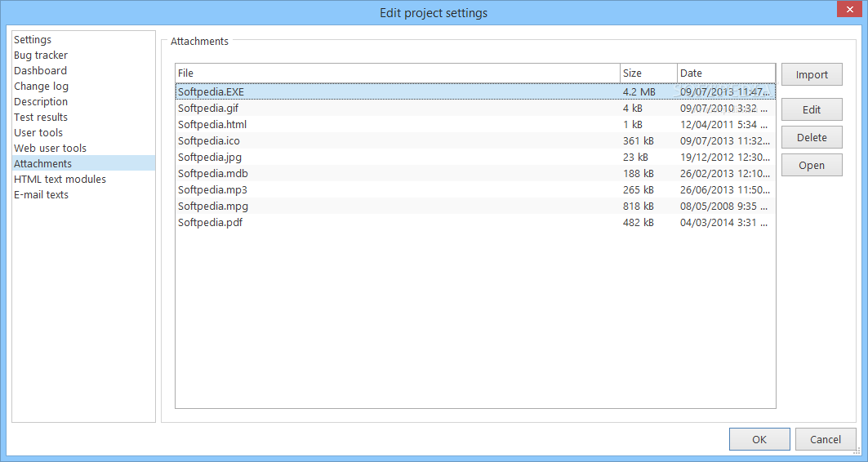Delete the selected attachment
Image resolution: width=868 pixels, height=462 pixels.
pos(812,137)
